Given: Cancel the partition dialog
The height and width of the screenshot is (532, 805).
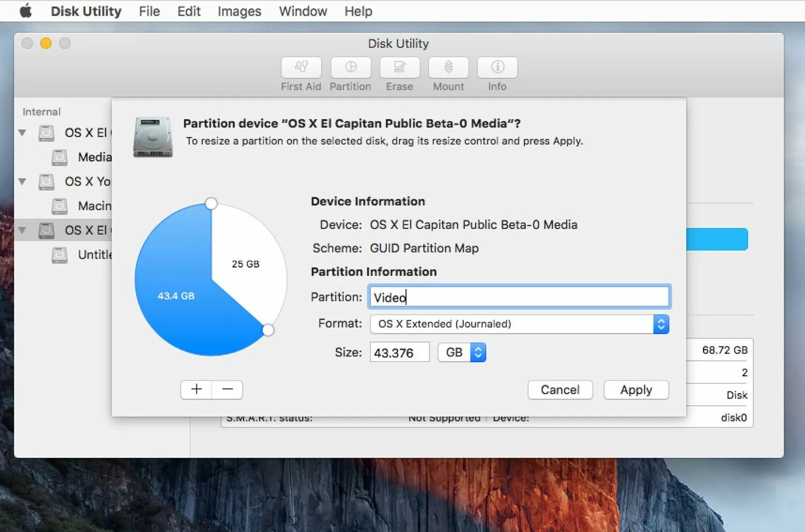Looking at the screenshot, I should (x=560, y=390).
